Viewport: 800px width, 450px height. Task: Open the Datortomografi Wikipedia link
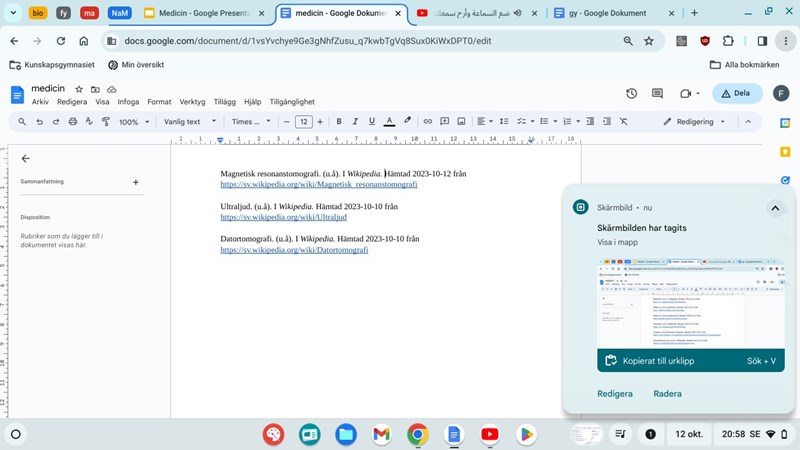pos(294,250)
